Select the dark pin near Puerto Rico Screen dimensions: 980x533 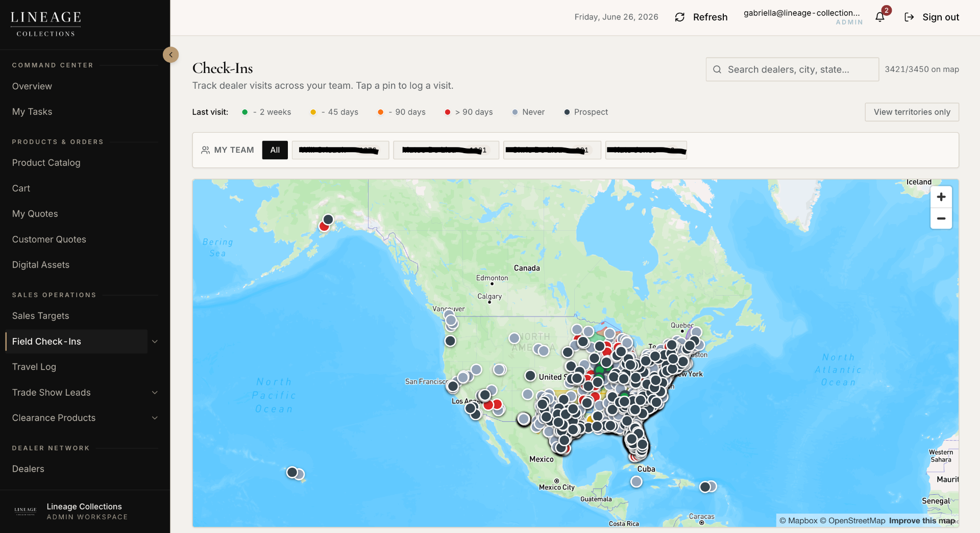tap(705, 487)
